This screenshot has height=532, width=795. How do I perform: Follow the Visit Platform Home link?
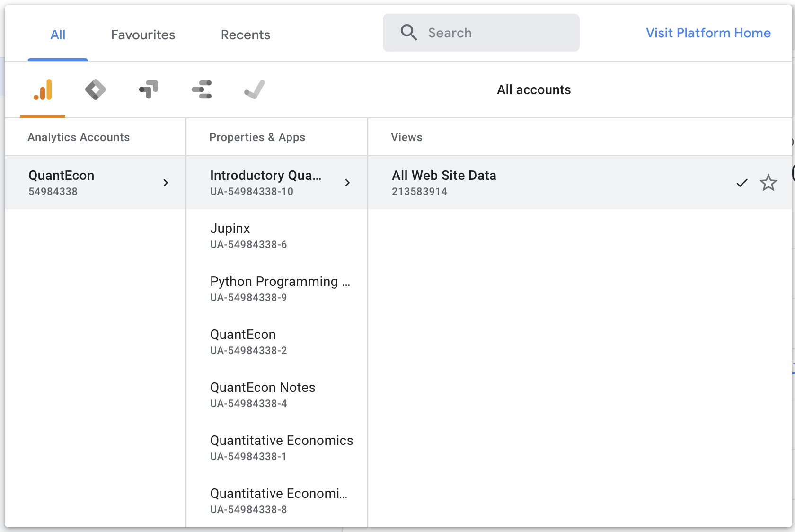point(708,33)
